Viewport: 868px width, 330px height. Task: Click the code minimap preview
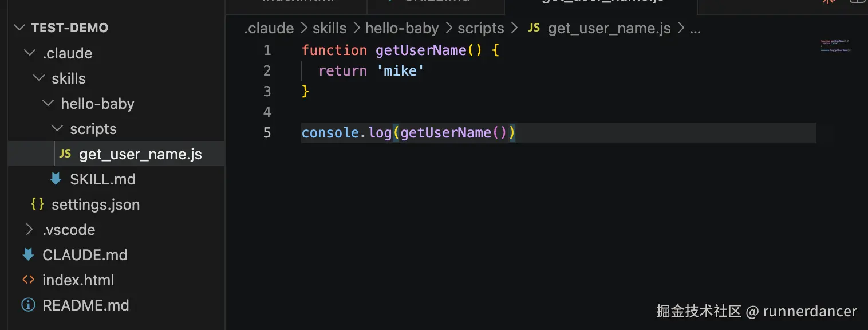point(836,46)
